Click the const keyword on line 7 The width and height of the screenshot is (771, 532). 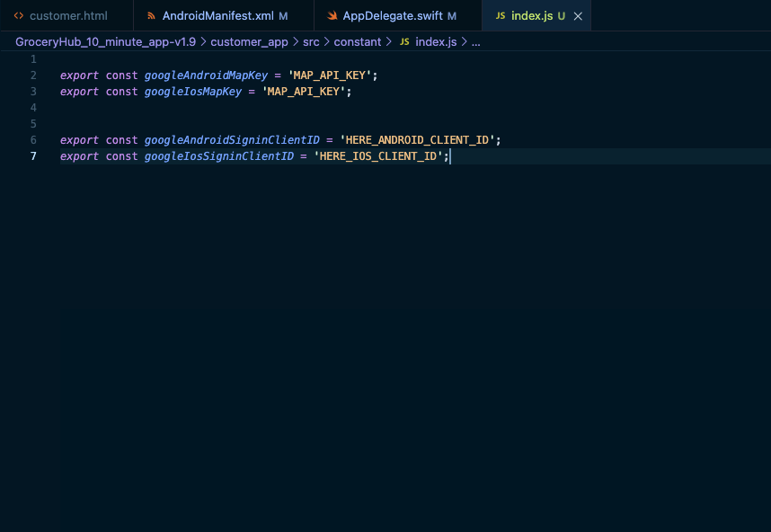pos(121,156)
